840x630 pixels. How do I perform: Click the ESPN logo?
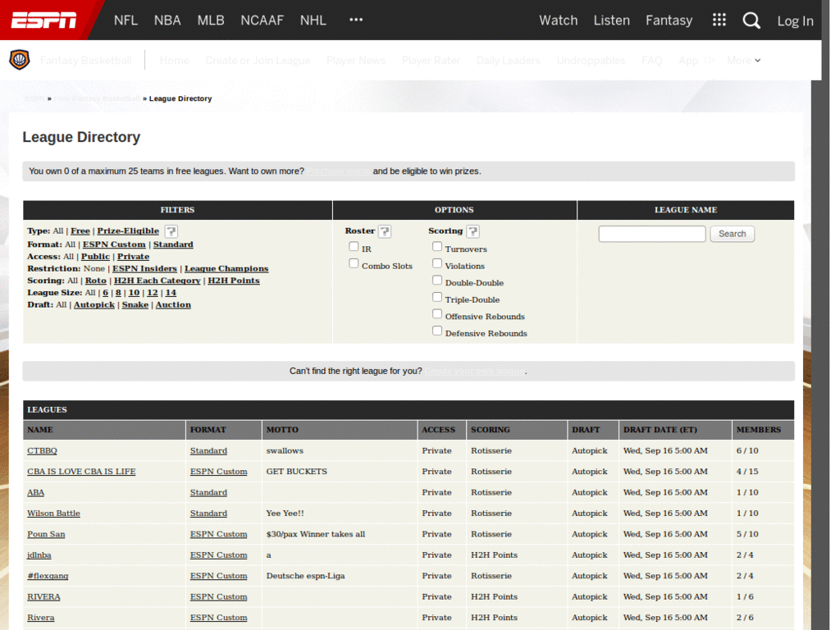pos(44,20)
